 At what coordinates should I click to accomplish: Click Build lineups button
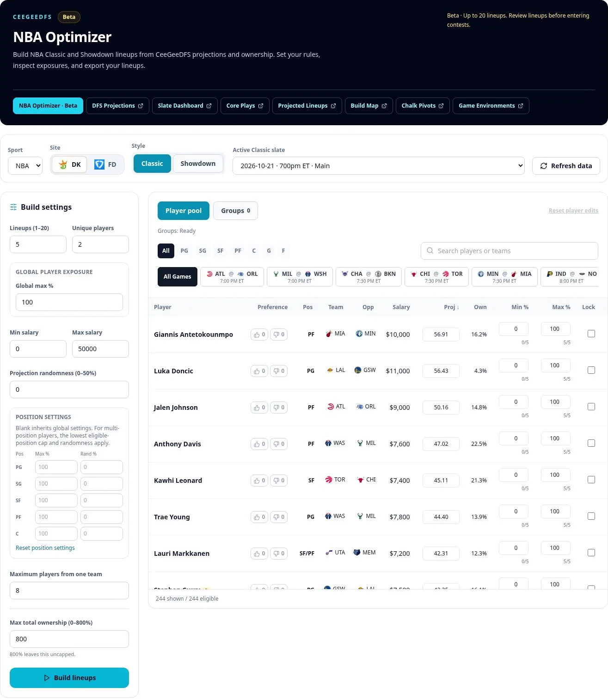tap(69, 678)
